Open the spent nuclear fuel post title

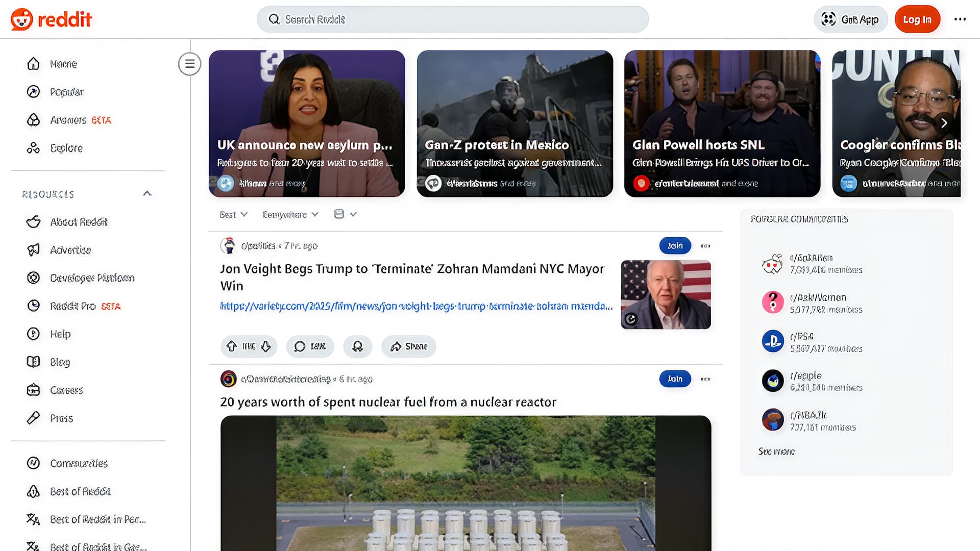pyautogui.click(x=388, y=403)
